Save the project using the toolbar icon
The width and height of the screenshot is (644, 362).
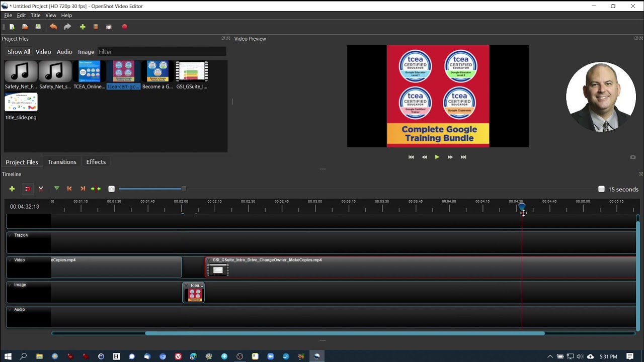(38, 27)
